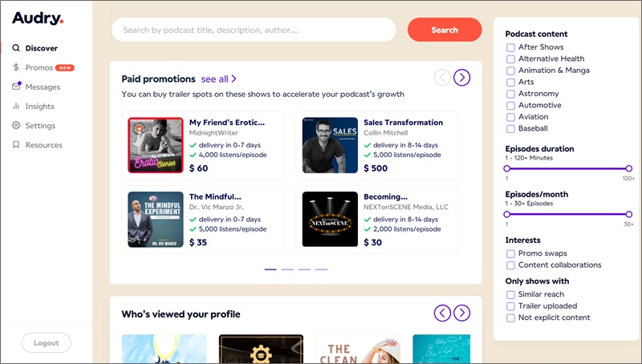The height and width of the screenshot is (364, 642).
Task: Open the Resources menu item
Action: 43,145
